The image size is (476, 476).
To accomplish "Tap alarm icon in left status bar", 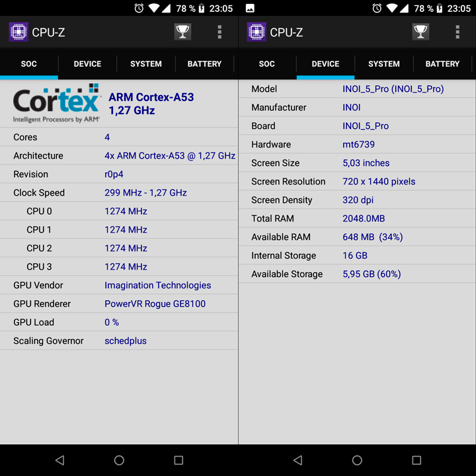I will [x=139, y=8].
